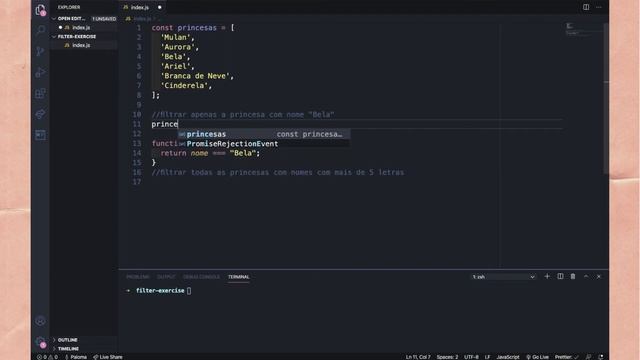Click the 'Mulan' string on line 2

tap(176, 37)
